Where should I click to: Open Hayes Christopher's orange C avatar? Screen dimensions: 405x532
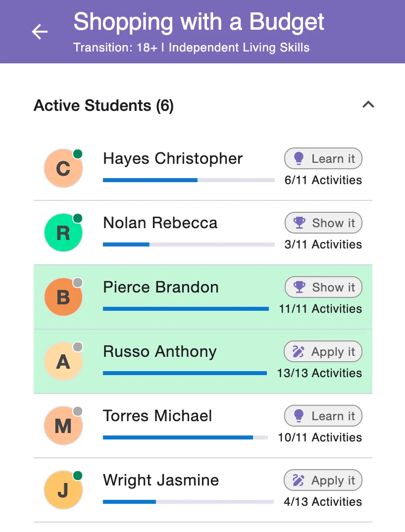[x=63, y=168]
